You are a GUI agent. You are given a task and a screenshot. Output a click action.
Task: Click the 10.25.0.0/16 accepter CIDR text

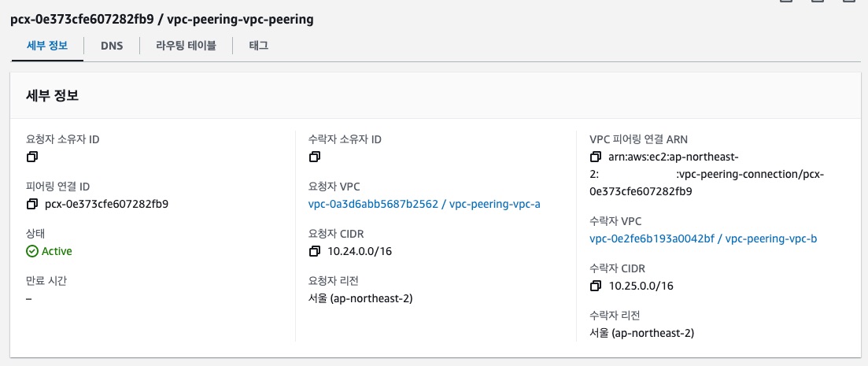click(641, 285)
